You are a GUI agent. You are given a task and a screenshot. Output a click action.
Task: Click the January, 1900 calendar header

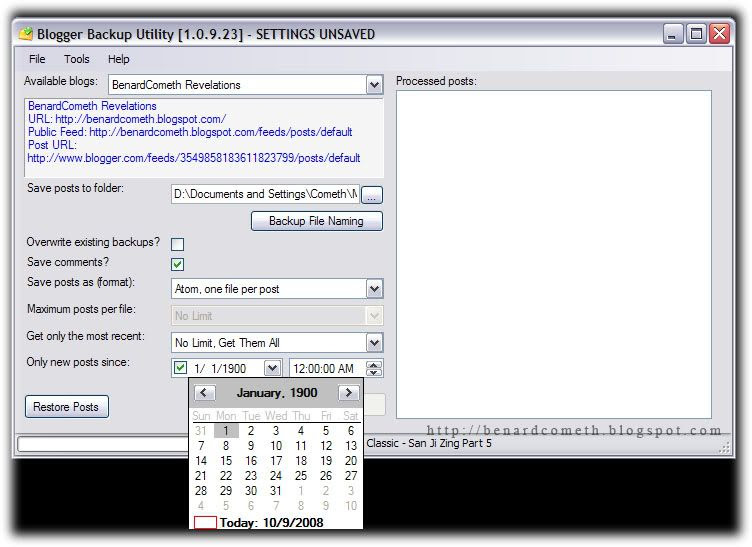point(277,393)
